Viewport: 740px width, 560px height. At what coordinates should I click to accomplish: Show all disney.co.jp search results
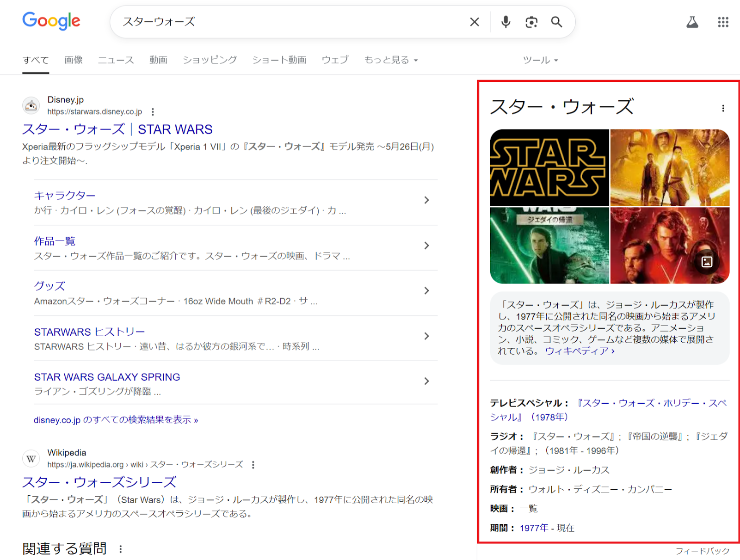(x=116, y=420)
